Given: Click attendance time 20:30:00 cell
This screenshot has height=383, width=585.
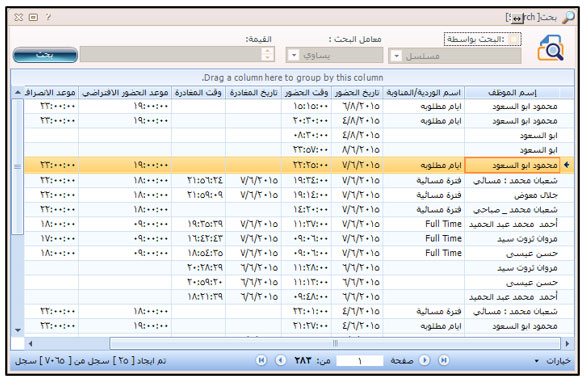Looking at the screenshot, I should (x=306, y=121).
